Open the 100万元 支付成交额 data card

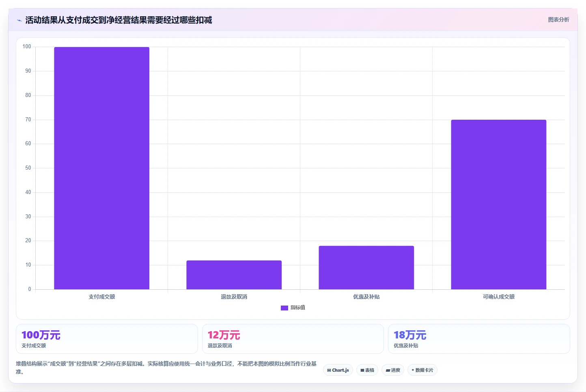point(107,339)
